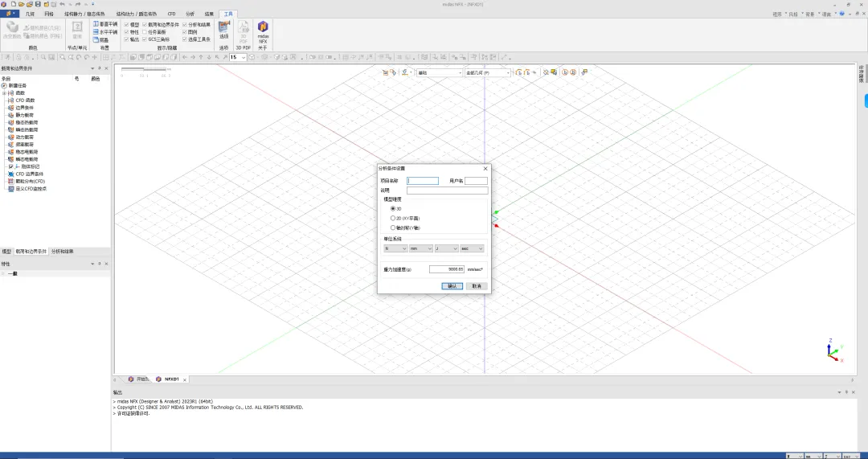Screen dimensions: 868x459
Task: Close the 分析条件设置 dialog
Action: tap(485, 168)
